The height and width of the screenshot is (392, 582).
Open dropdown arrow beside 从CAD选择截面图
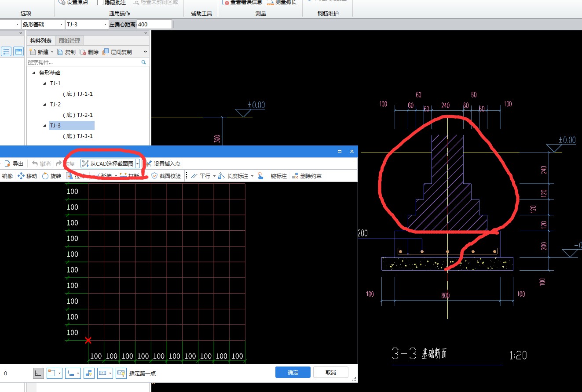click(138, 163)
